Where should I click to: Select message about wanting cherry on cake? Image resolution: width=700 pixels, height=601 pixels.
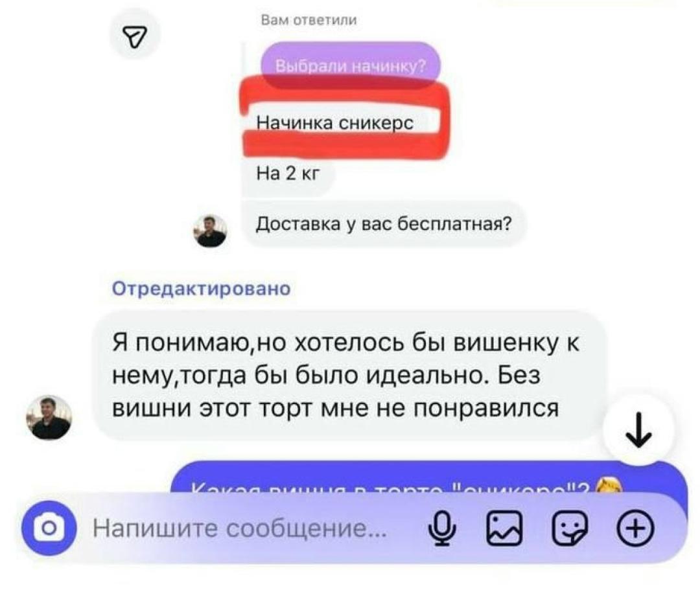pyautogui.click(x=349, y=375)
